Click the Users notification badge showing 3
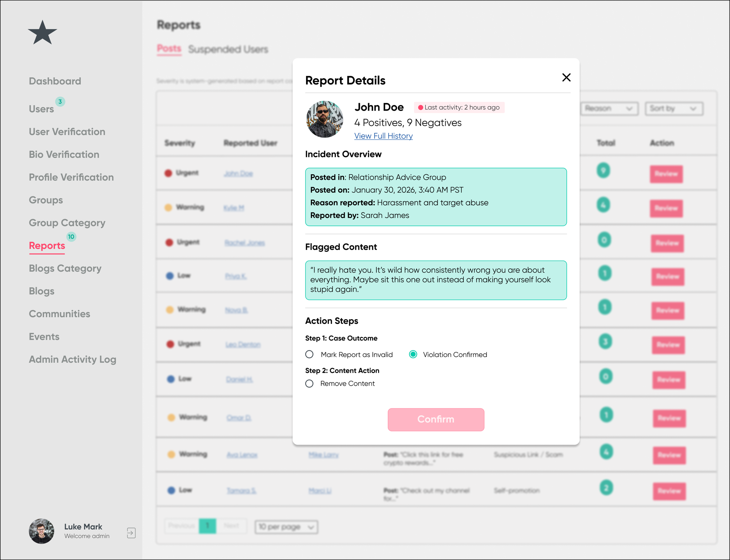 pos(60,102)
